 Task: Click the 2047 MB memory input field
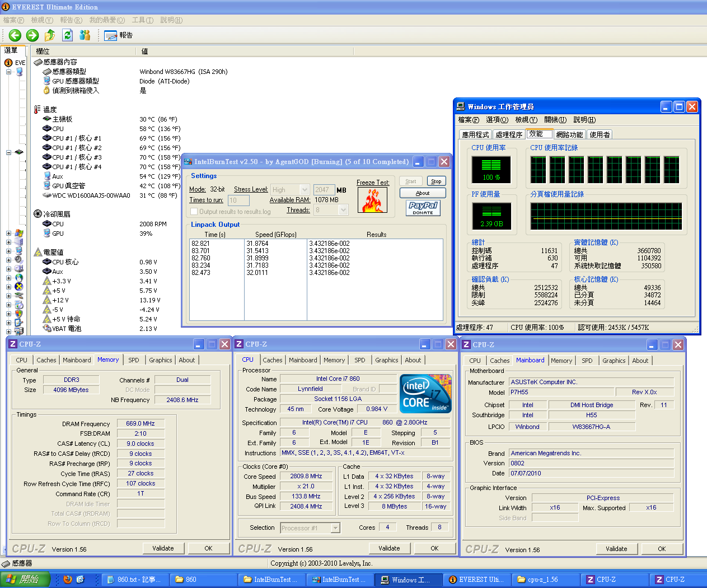324,190
